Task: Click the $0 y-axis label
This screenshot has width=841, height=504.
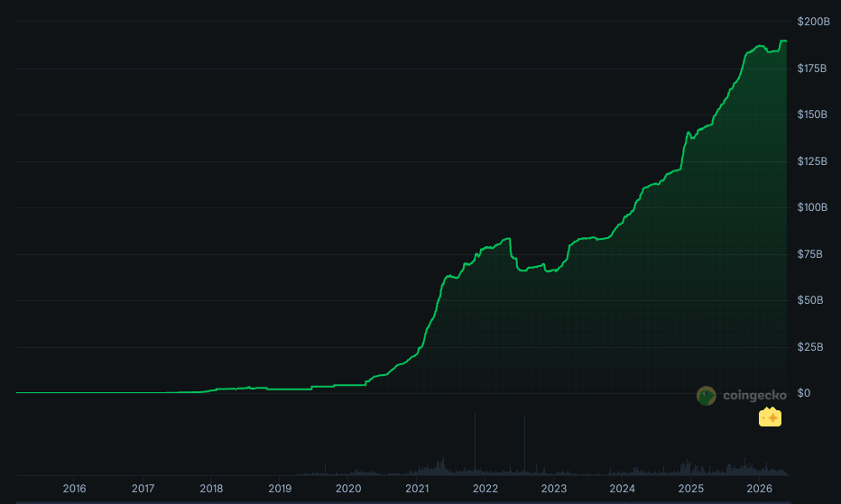Action: click(803, 393)
